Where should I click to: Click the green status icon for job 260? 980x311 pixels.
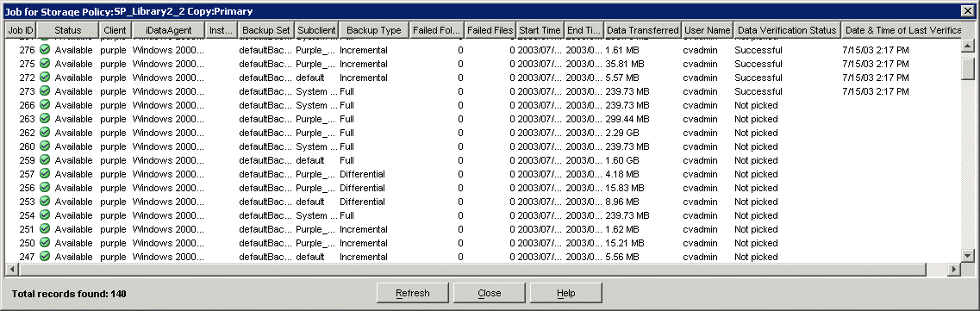coord(44,146)
